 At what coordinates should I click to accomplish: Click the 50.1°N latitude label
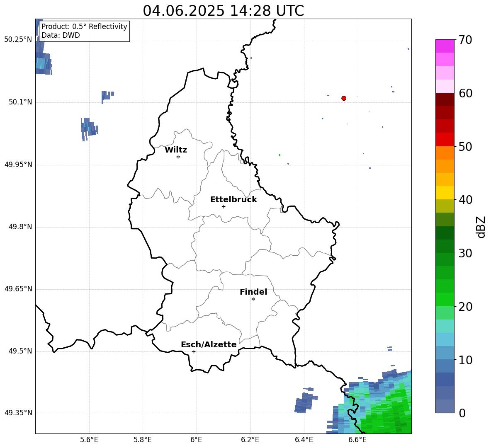20,102
